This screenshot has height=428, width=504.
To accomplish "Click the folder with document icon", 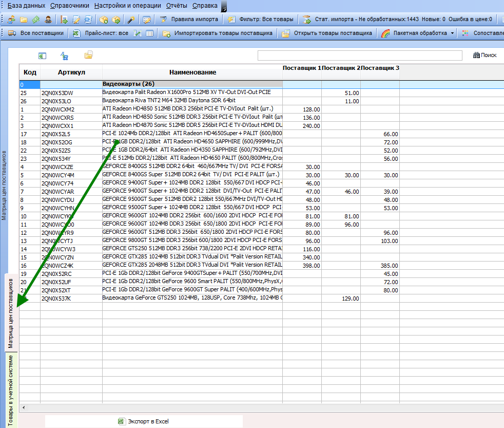I will (x=89, y=55).
